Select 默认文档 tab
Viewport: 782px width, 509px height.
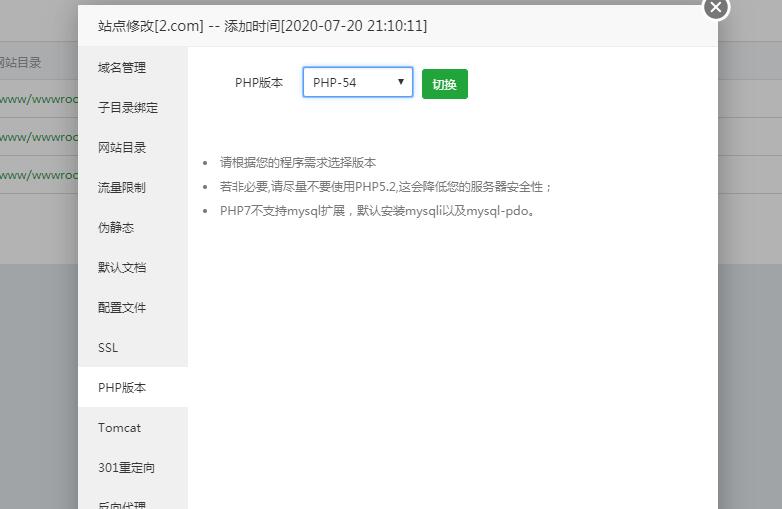click(133, 267)
